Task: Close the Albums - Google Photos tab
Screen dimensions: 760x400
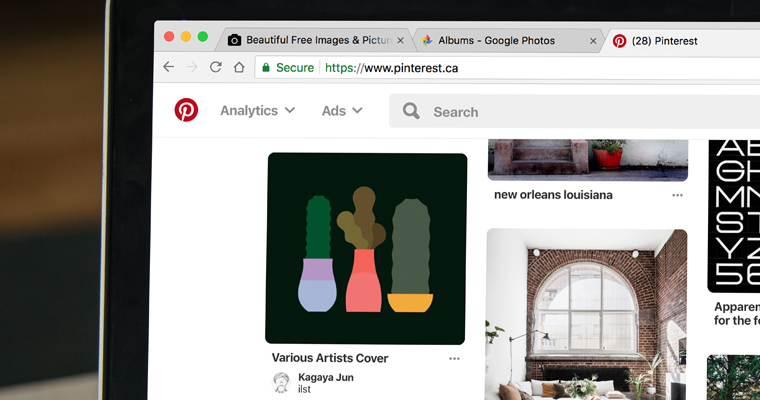Action: (x=593, y=41)
